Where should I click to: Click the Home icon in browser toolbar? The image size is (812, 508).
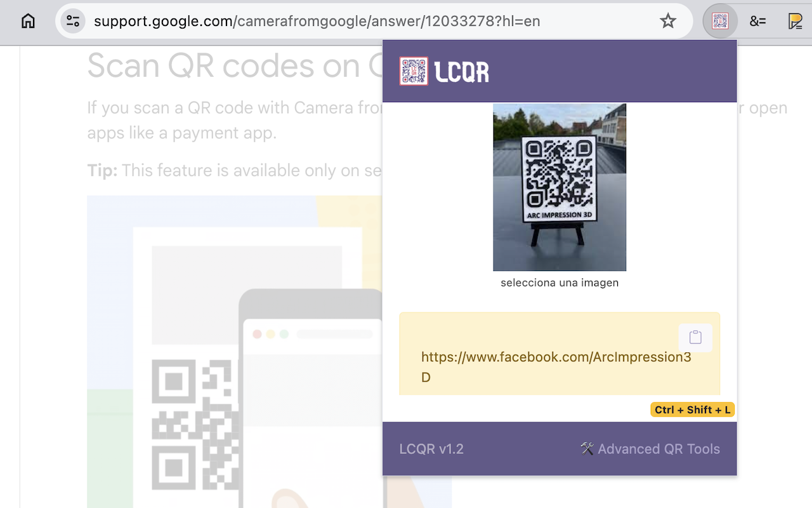click(x=28, y=20)
